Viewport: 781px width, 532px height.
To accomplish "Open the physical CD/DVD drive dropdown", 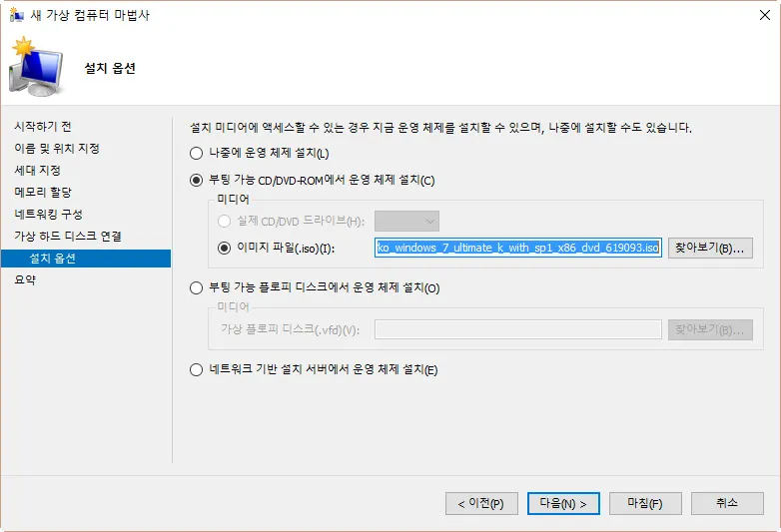I will click(406, 222).
